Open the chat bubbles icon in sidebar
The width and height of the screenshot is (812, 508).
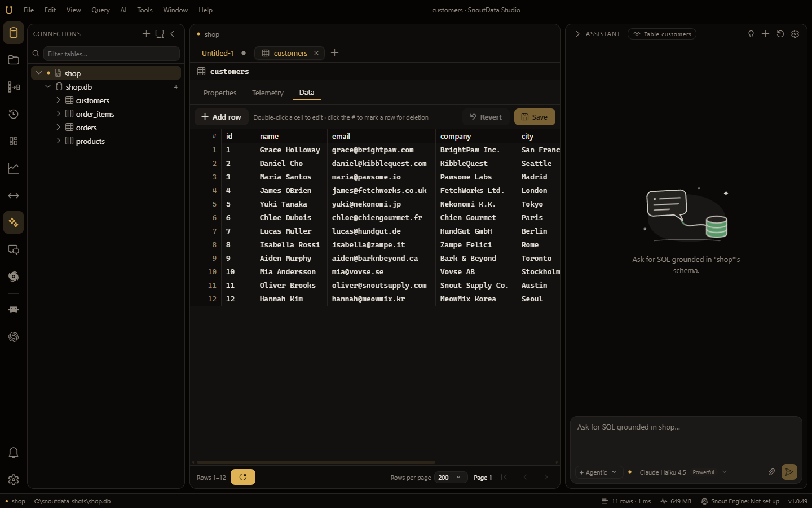(x=14, y=249)
